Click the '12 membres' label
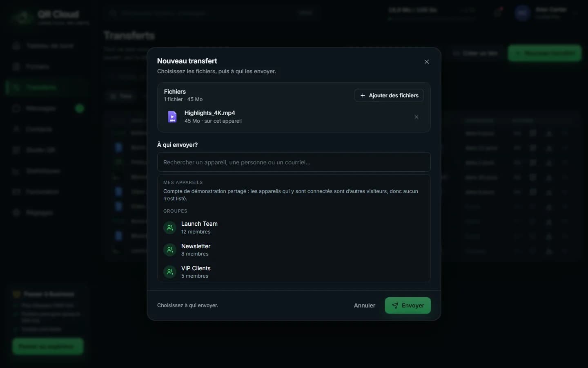The image size is (588, 368). (x=196, y=232)
